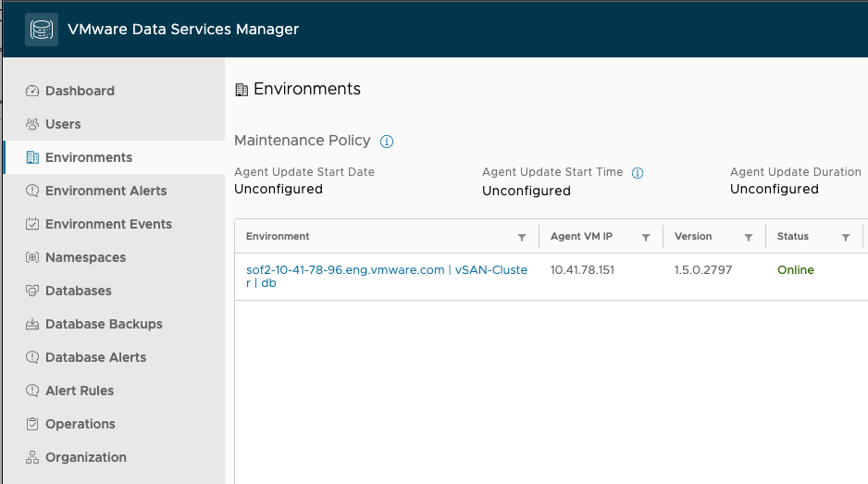Show the Maintenance Policy info tooltip icon
Image resolution: width=868 pixels, height=484 pixels.
pos(387,142)
